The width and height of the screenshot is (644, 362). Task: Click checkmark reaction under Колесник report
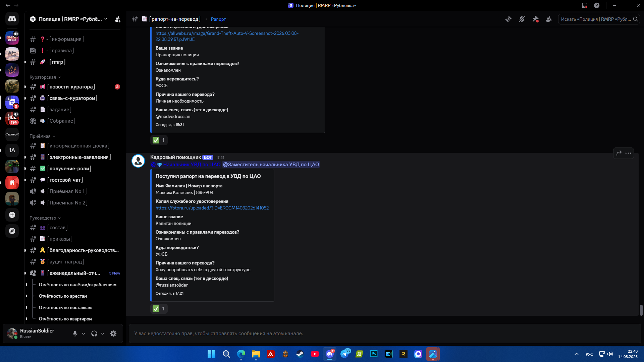159,309
